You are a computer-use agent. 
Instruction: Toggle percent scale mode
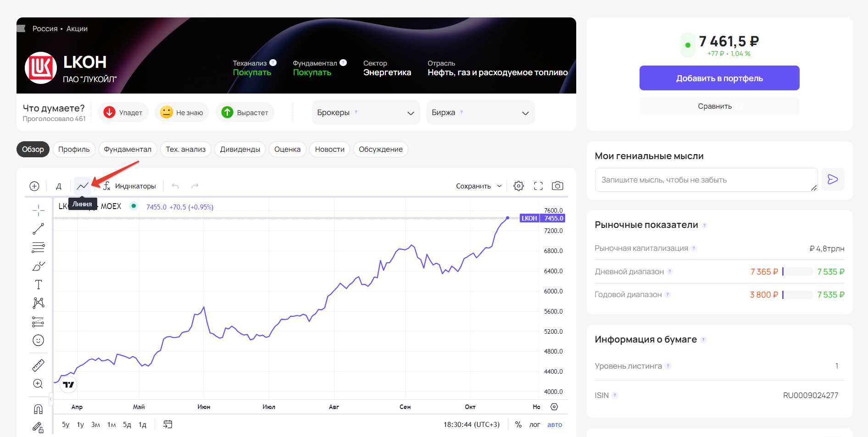518,425
